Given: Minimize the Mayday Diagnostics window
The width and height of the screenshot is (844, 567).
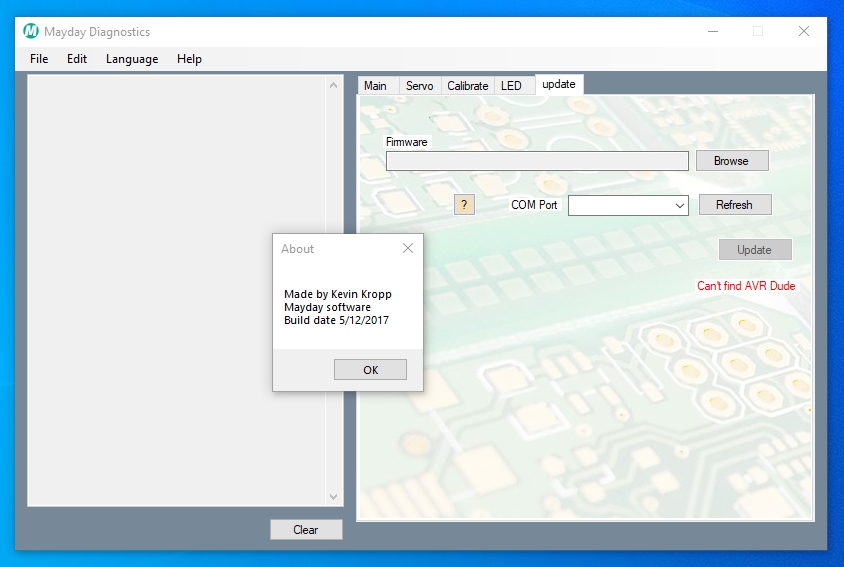Looking at the screenshot, I should (713, 31).
